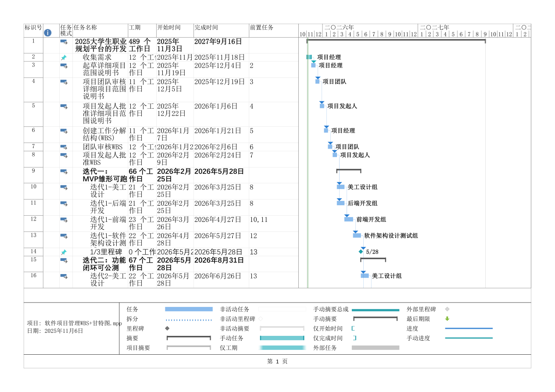Click the Gantt bar labeled 软件架构设计测试组
This screenshot has width=555, height=392.
pos(357,235)
